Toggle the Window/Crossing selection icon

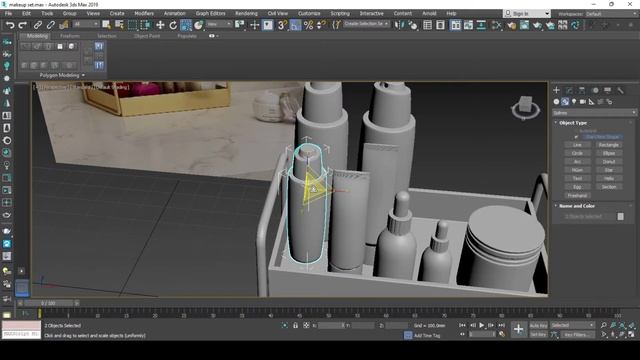point(146,25)
